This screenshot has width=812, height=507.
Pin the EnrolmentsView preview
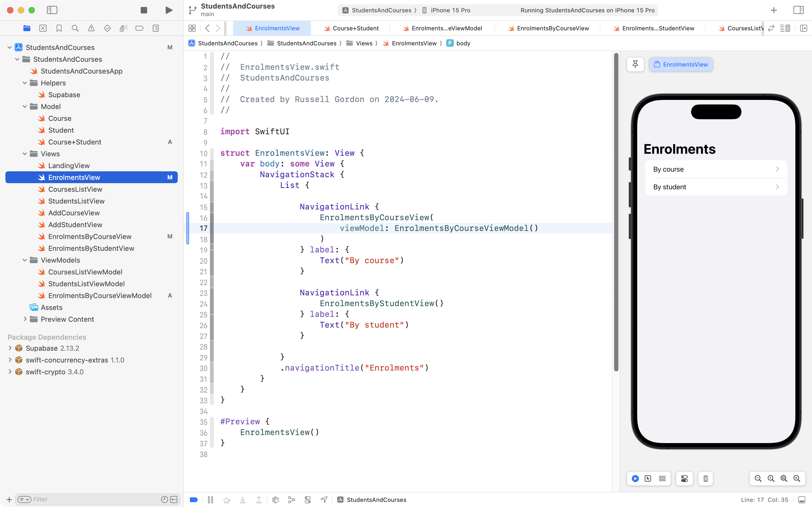click(635, 64)
